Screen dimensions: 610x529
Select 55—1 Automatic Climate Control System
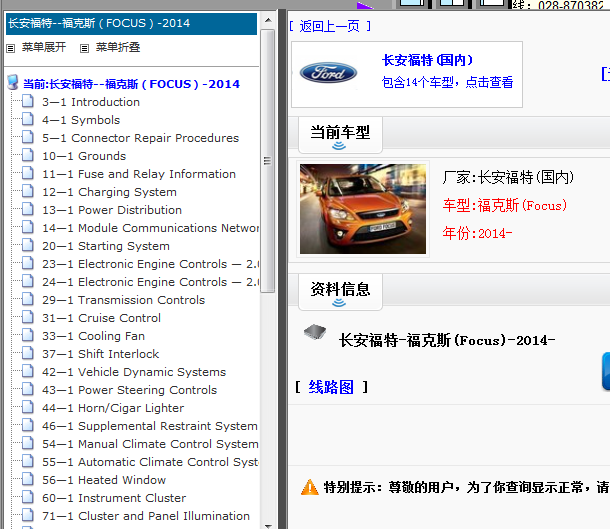coord(150,462)
